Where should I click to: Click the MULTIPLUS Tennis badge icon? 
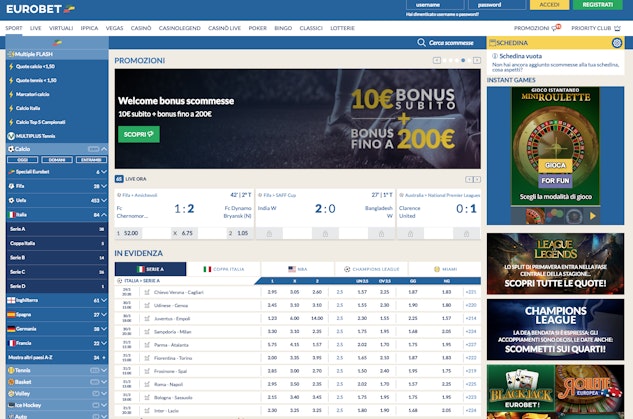(x=11, y=136)
